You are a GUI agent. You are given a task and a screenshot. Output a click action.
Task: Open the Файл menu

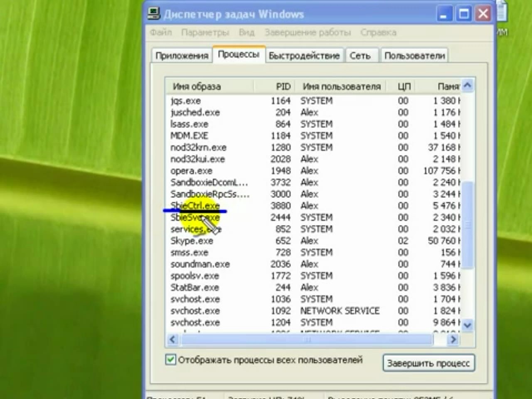pos(161,32)
